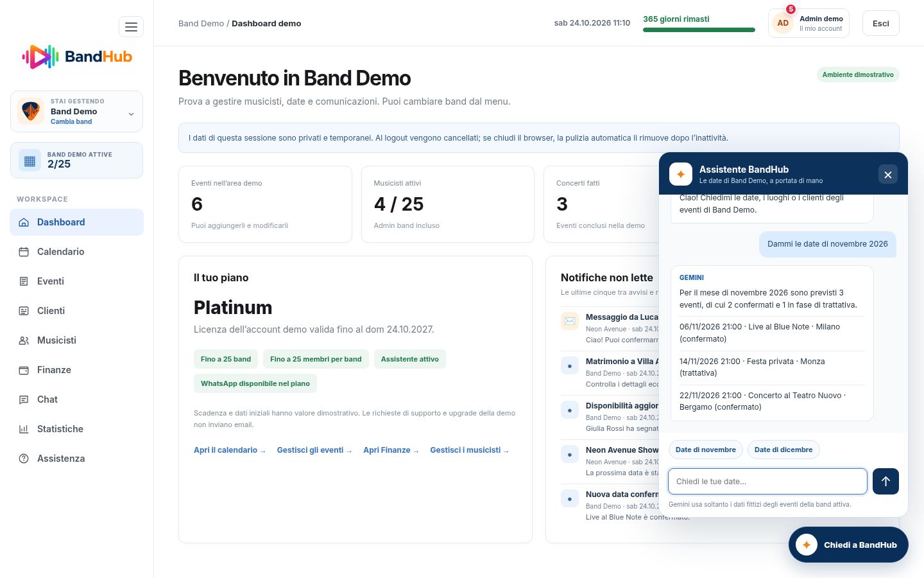Click the Finanze wallet icon
The width and height of the screenshot is (924, 578).
coord(24,370)
